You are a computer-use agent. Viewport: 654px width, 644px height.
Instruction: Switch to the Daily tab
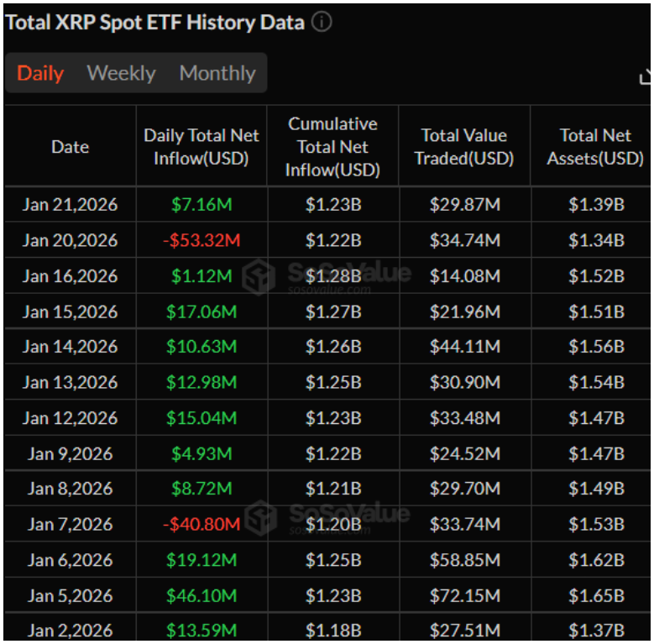40,73
